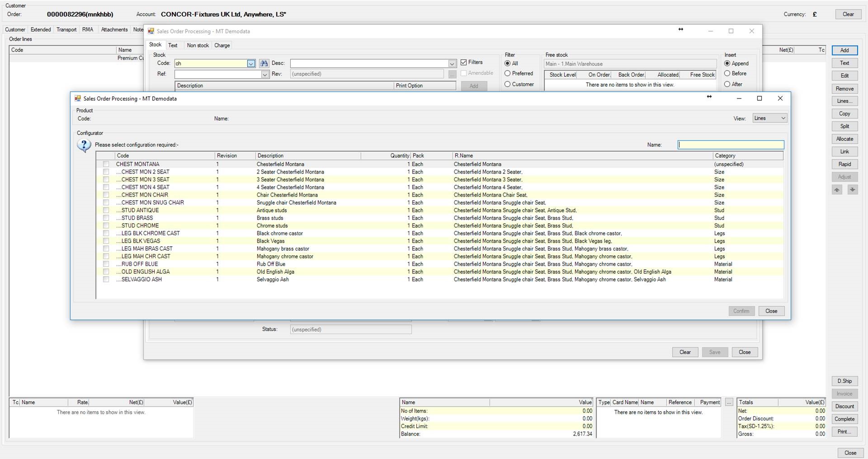This screenshot has width=868, height=459.
Task: Open the Attachments tab
Action: click(114, 29)
